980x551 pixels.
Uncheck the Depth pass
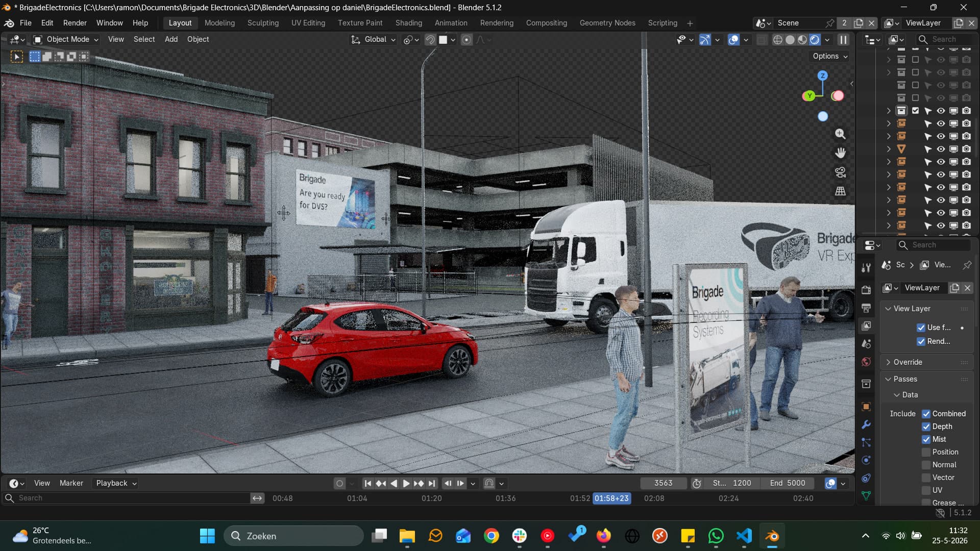click(926, 427)
